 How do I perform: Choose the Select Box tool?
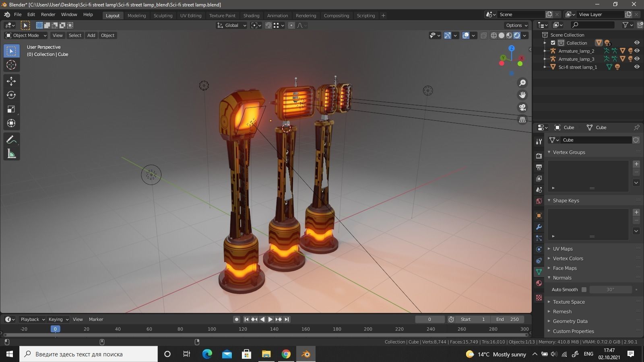(x=11, y=51)
